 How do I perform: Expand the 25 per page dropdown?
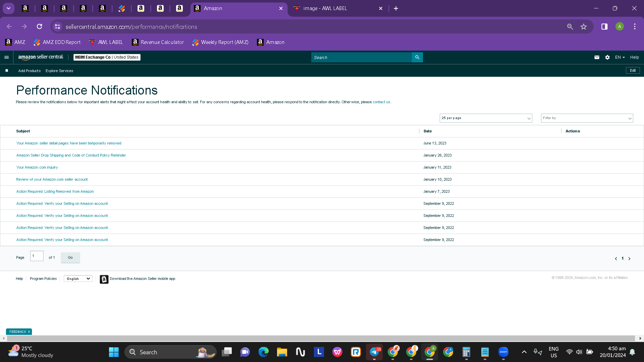(x=486, y=118)
